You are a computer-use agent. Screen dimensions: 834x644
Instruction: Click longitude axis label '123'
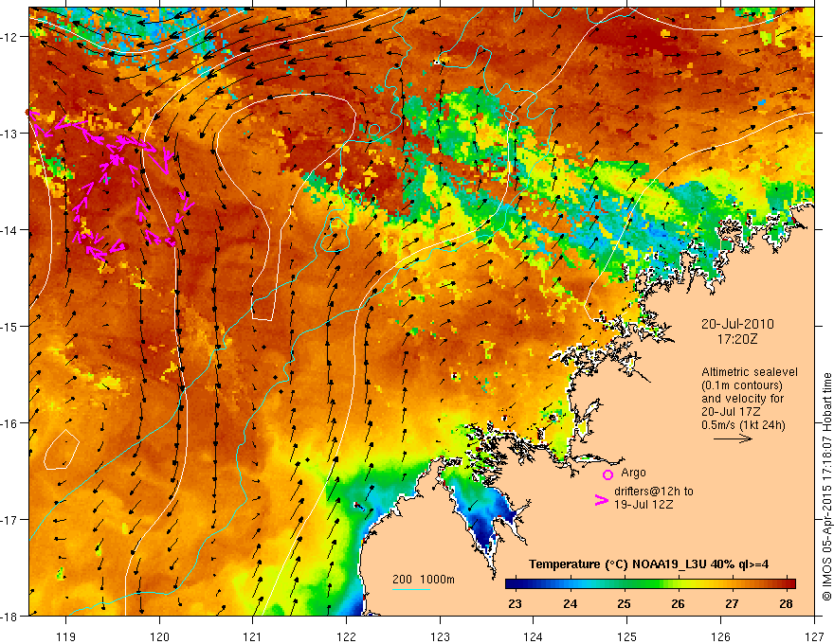(440, 636)
